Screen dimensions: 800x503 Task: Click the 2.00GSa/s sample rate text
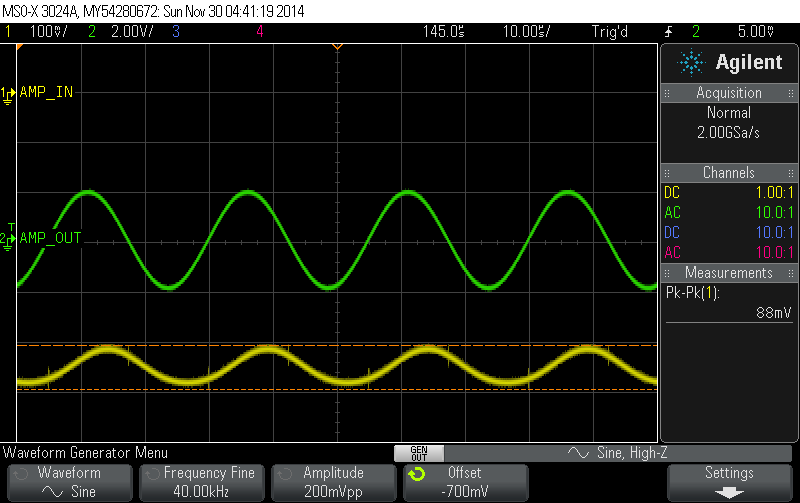pyautogui.click(x=729, y=133)
